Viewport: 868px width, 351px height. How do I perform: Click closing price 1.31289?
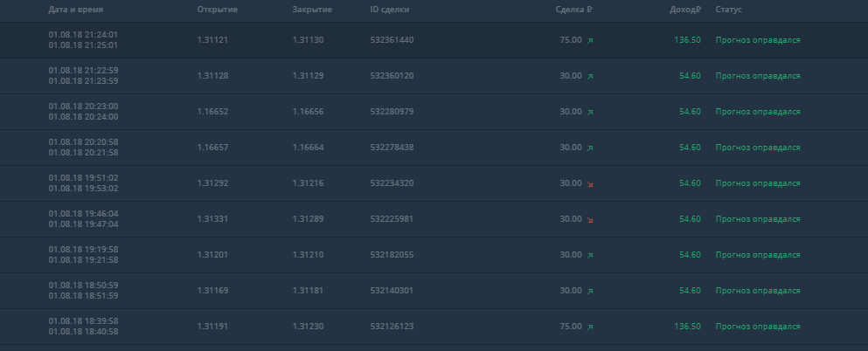[x=308, y=219]
